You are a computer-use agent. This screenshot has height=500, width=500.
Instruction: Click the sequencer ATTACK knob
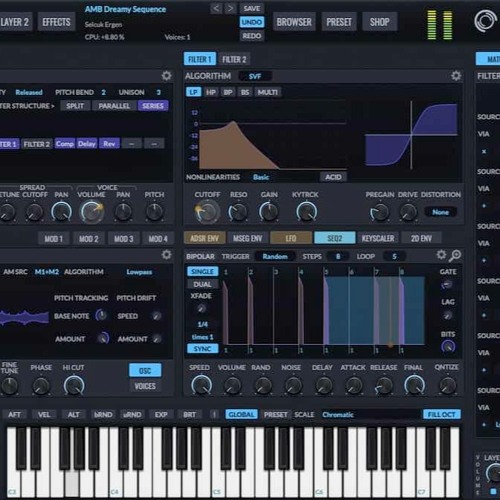[354, 386]
